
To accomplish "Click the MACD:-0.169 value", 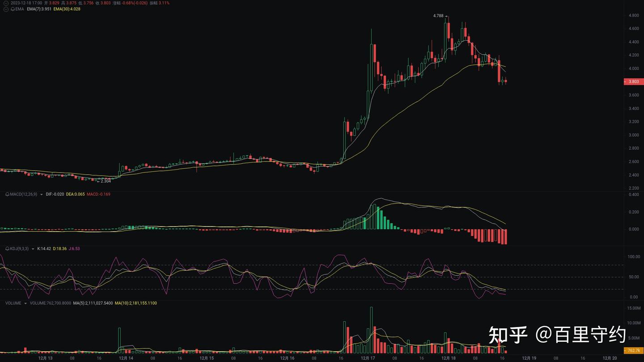I will coord(98,194).
